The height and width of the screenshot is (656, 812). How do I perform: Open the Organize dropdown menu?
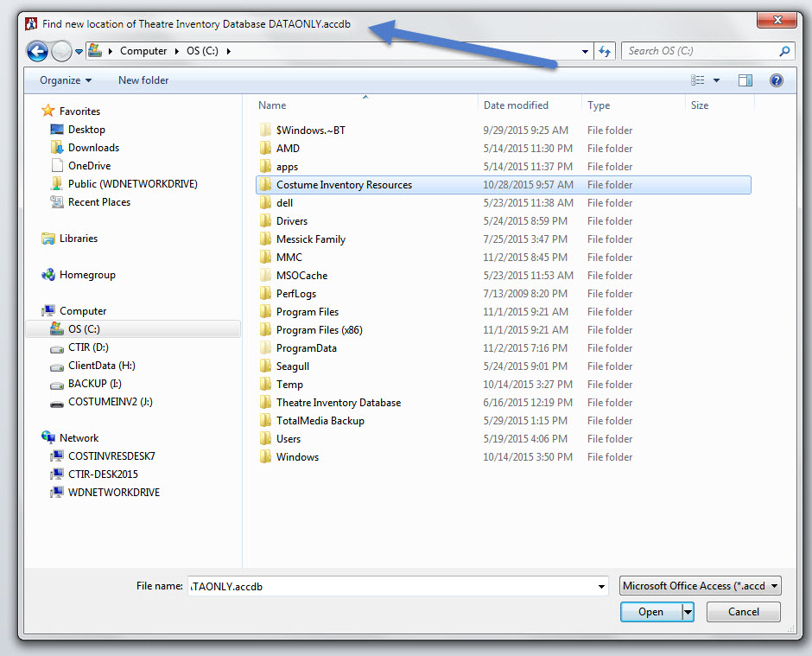click(65, 80)
